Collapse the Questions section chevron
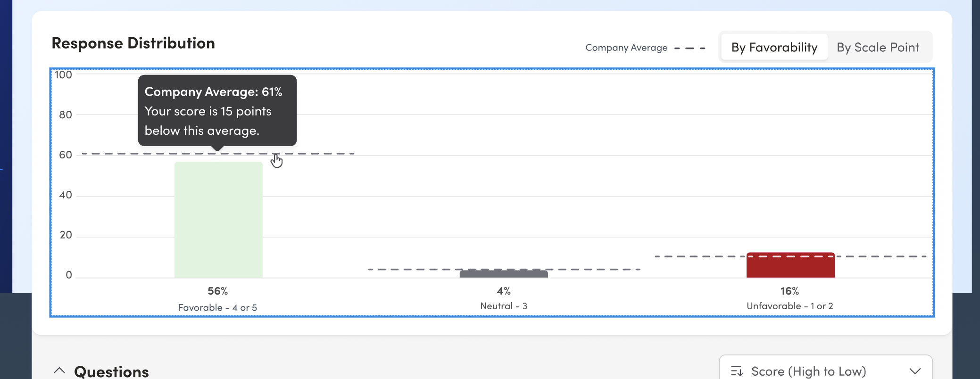980x379 pixels. [x=59, y=371]
